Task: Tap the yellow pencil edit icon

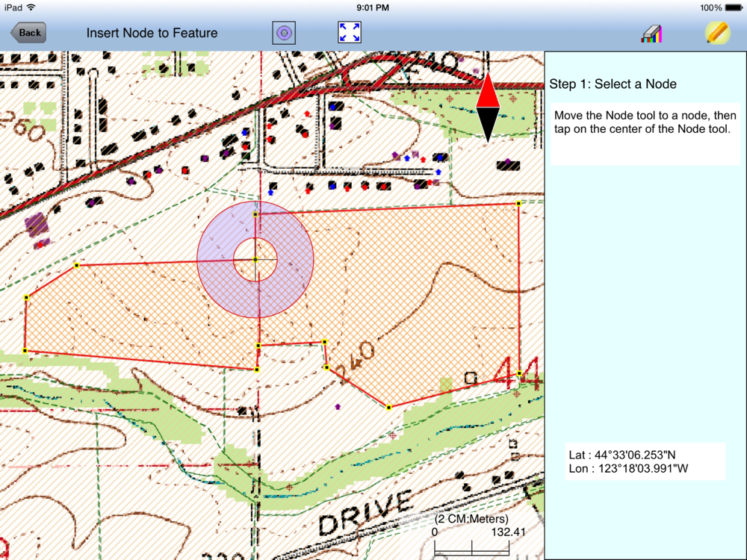Action: click(x=717, y=33)
